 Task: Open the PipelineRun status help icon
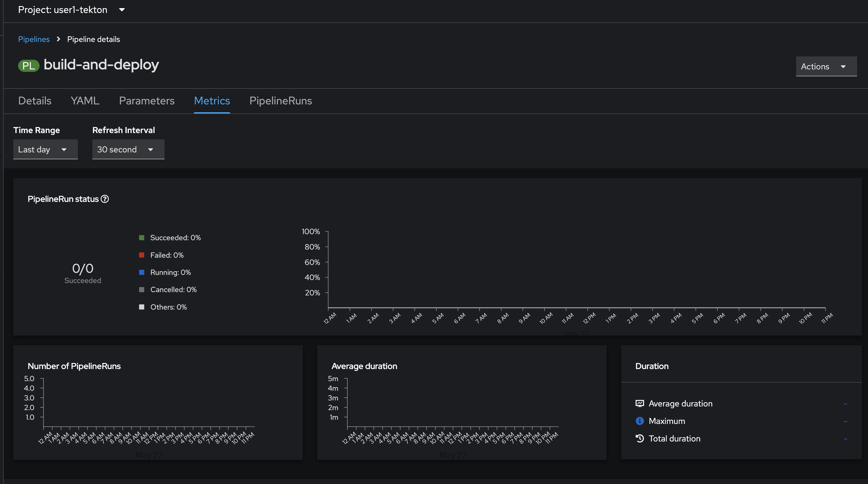tap(105, 199)
